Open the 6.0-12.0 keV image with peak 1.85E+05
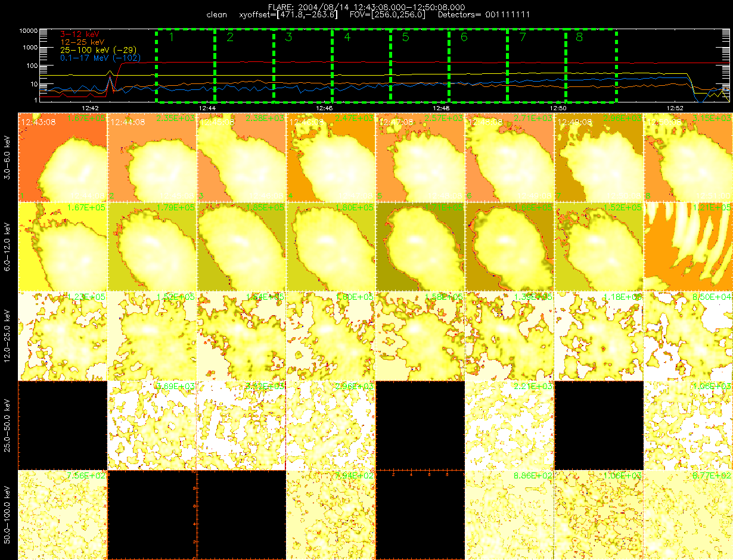Viewport: 733px width, 560px height. 241,247
